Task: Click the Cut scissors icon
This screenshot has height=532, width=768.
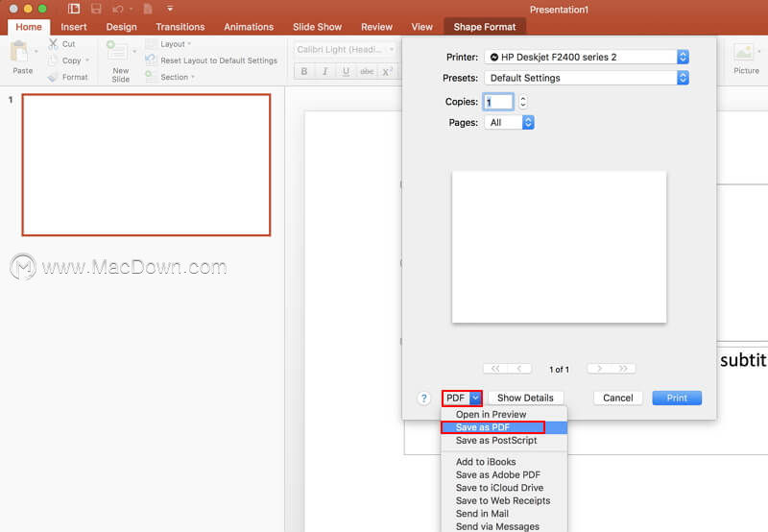Action: click(53, 44)
